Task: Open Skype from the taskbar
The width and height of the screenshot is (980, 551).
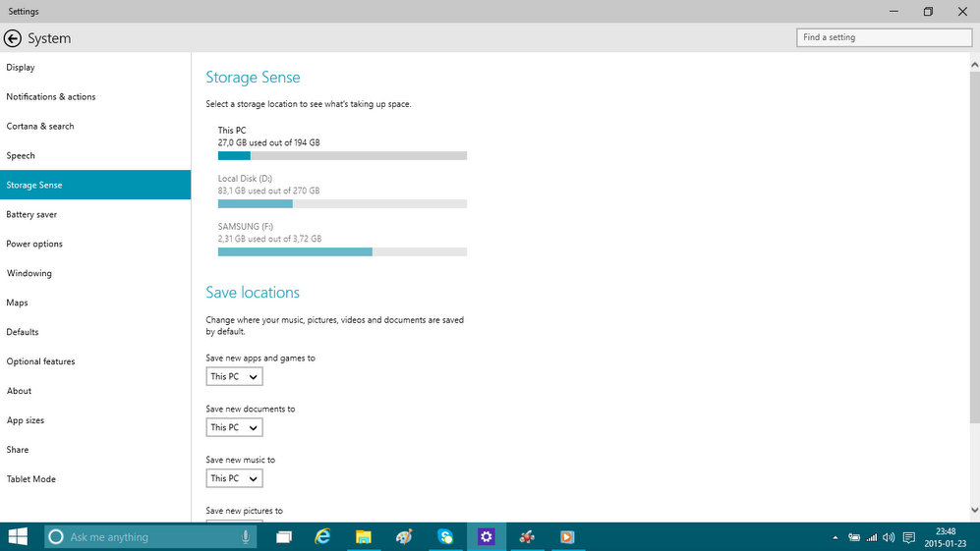Action: [x=445, y=536]
